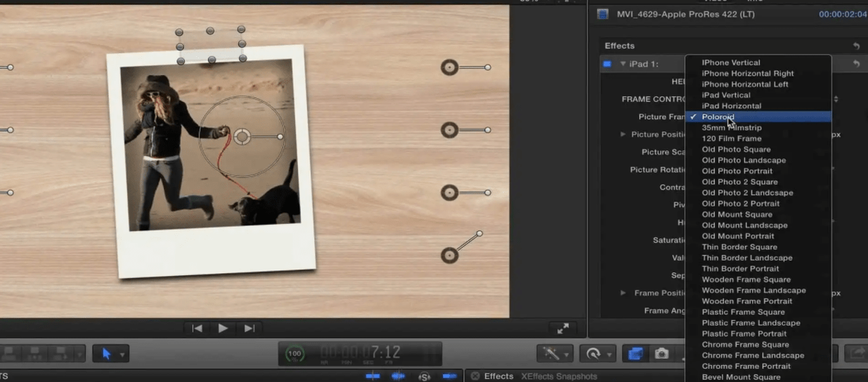
Task: Jump to the previous edit point
Action: point(197,328)
